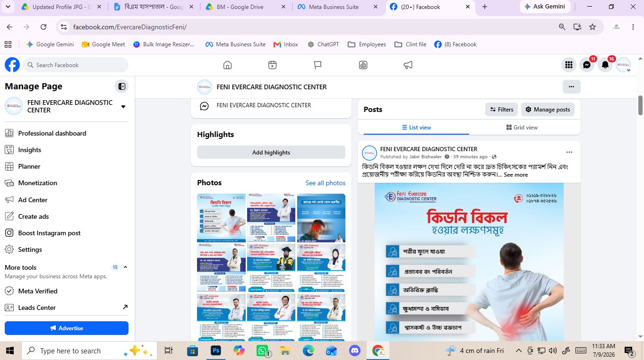Open WhatsApp from the Windows taskbar
The width and height of the screenshot is (644, 360).
coord(263,351)
